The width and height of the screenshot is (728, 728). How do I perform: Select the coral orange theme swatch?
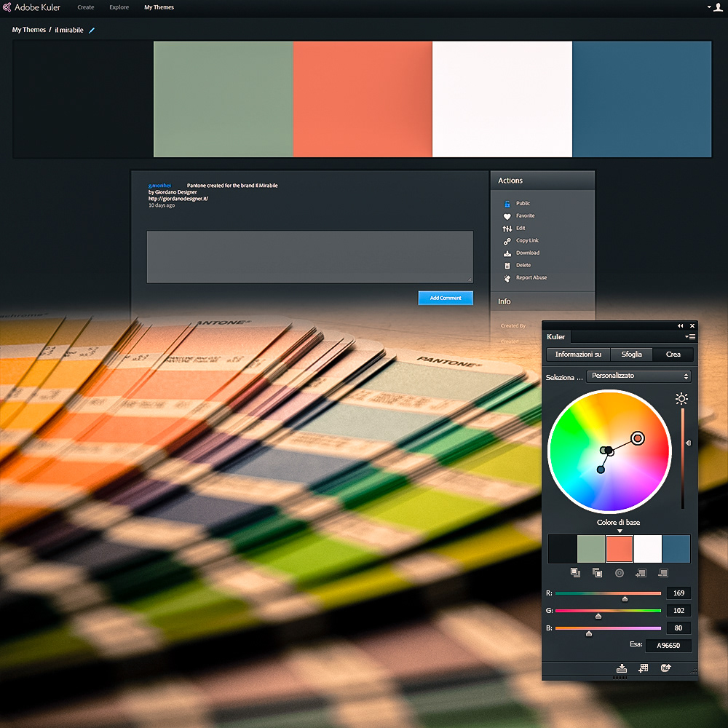coord(363,99)
